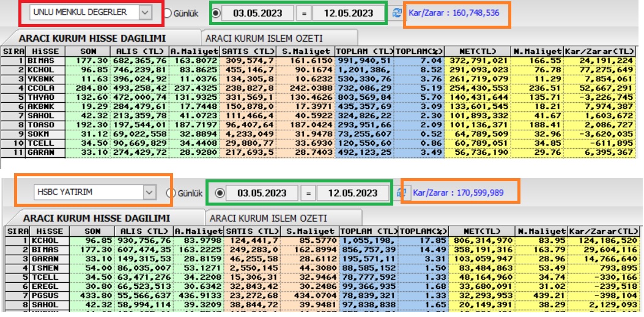Select the BIMAS row in the HSBC YATIRIM table
Screen dimensions: 644x317
(x=322, y=250)
